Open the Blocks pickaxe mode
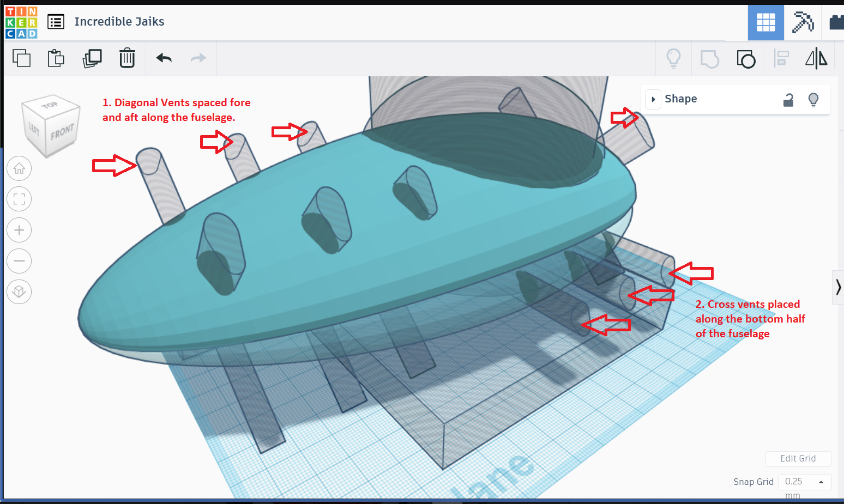This screenshot has height=504, width=844. coord(802,22)
